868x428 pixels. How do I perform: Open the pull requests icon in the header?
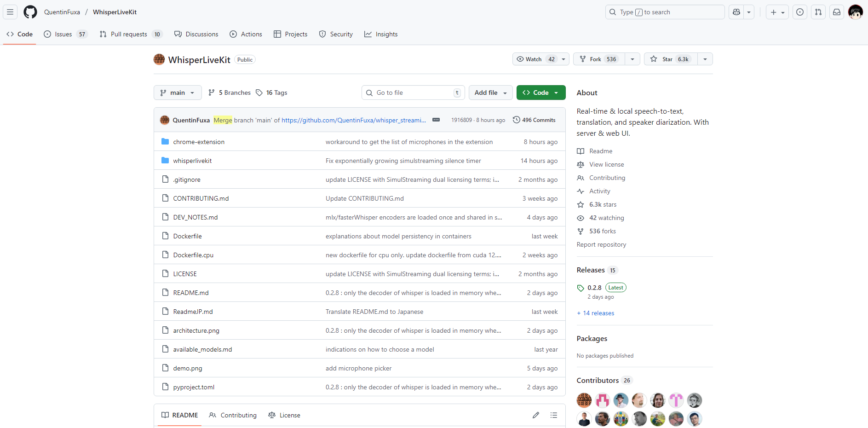coord(818,12)
